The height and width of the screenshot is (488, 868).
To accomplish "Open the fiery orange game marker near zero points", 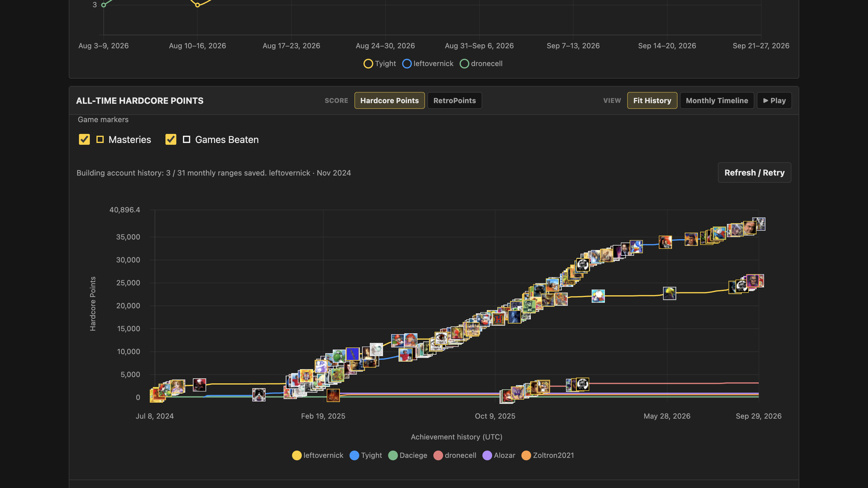I will [333, 395].
